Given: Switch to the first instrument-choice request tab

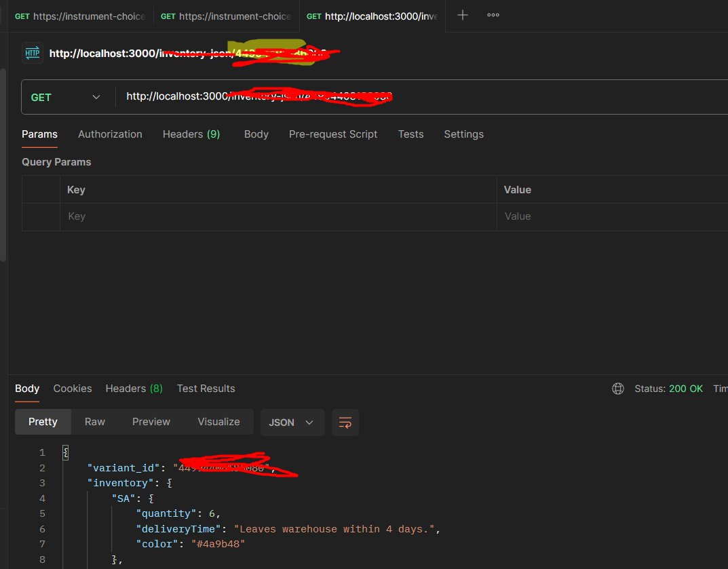Looking at the screenshot, I should [80, 16].
